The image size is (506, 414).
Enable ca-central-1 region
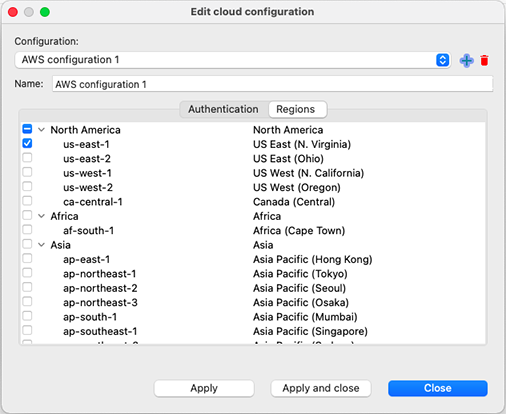27,201
